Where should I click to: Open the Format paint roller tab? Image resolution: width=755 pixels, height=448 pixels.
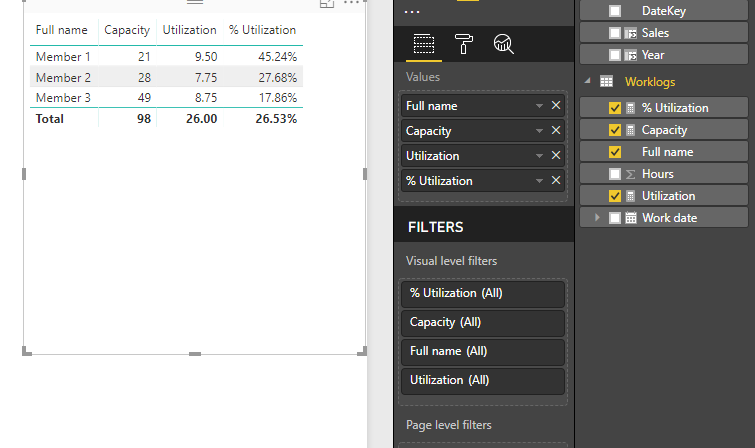(x=464, y=44)
